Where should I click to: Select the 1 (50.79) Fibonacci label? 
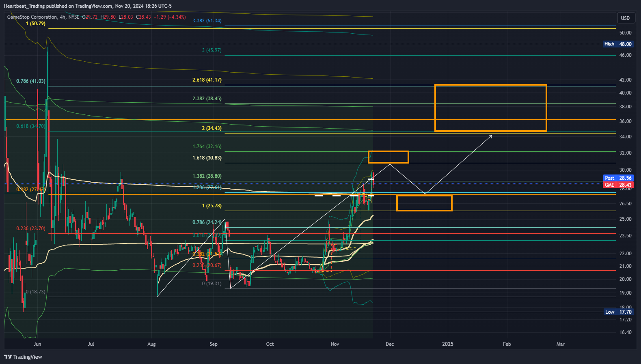point(36,24)
